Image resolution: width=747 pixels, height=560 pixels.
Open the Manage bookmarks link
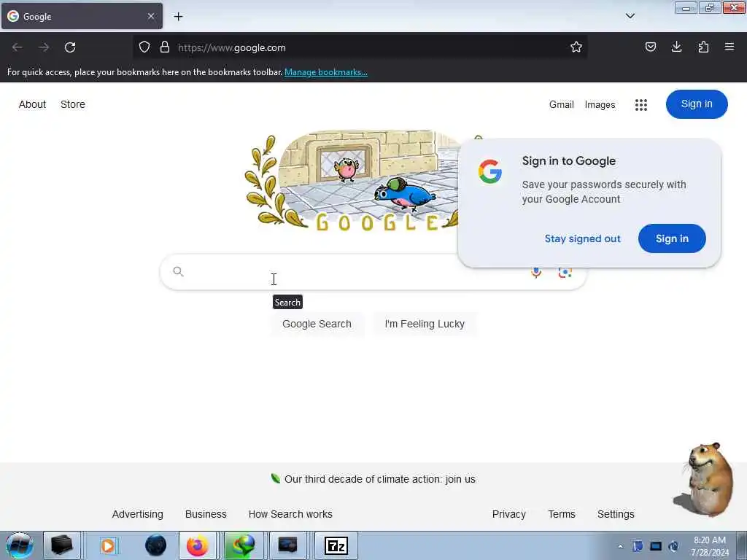[x=326, y=72]
